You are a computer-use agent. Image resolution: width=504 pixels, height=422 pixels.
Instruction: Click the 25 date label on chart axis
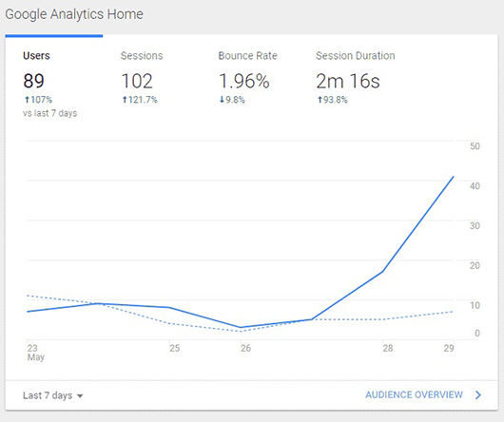coord(175,348)
